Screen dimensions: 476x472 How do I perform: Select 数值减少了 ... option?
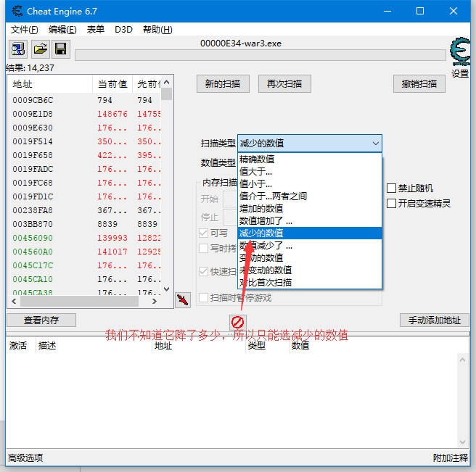point(310,245)
